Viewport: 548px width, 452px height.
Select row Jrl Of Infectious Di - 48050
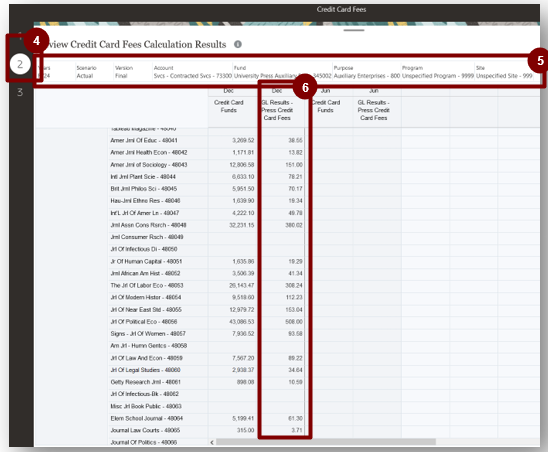(x=144, y=249)
